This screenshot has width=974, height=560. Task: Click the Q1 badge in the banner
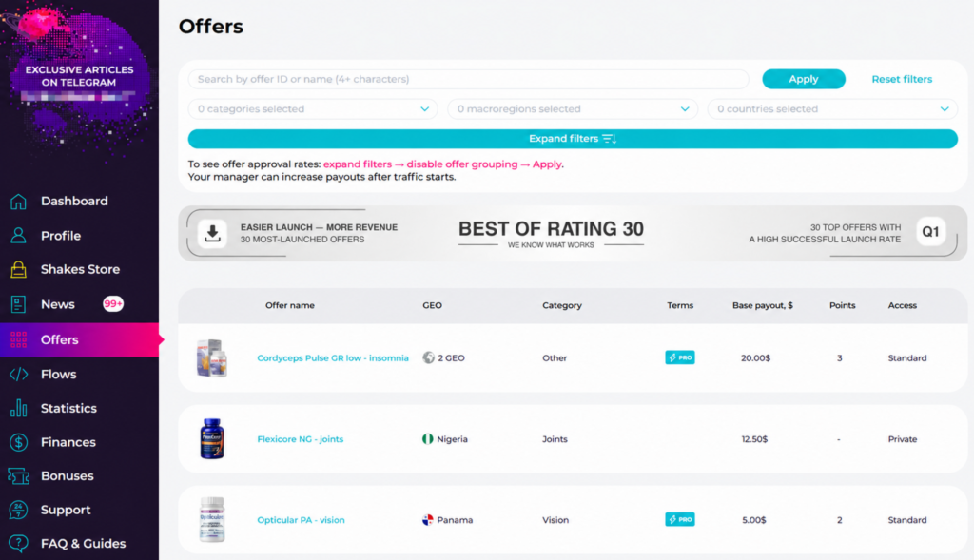(930, 232)
